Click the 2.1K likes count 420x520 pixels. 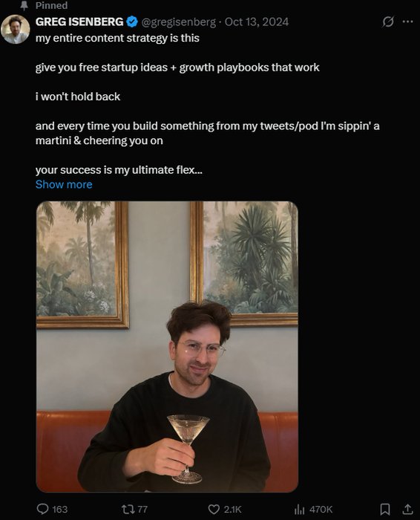(232, 510)
